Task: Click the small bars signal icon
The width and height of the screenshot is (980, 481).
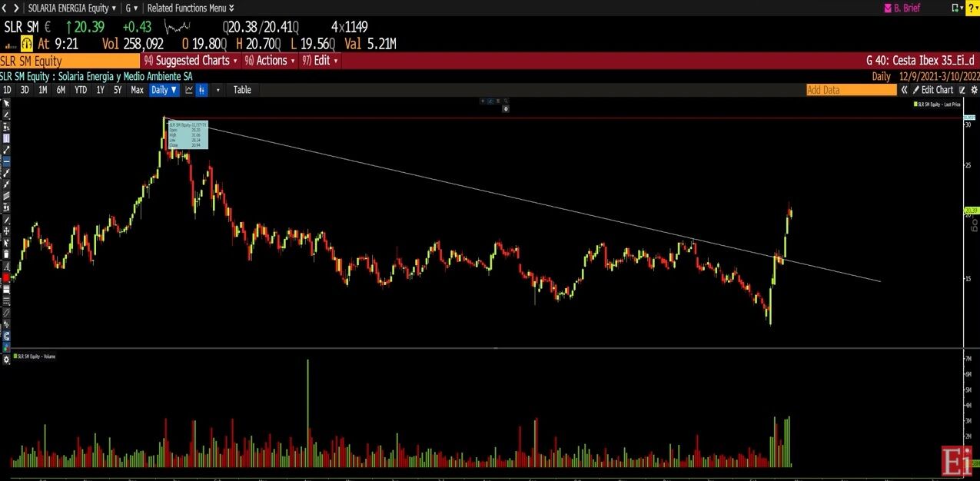Action: (x=11, y=45)
